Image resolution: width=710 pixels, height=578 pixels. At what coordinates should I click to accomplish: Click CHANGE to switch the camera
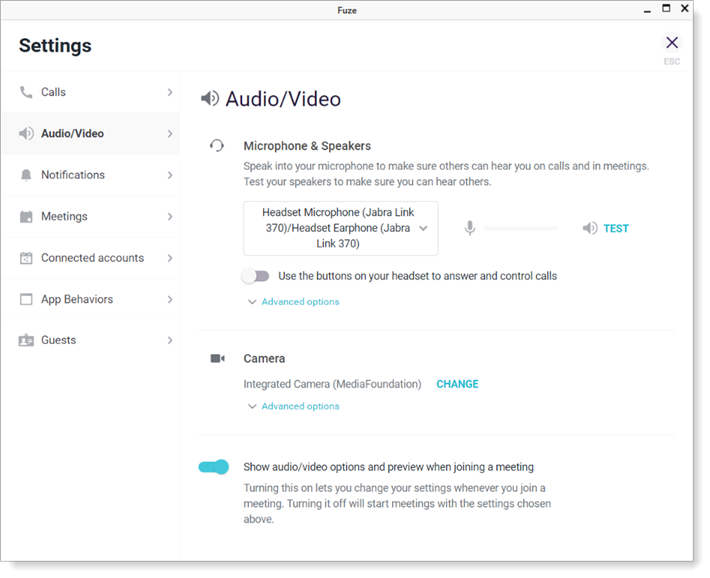(457, 384)
